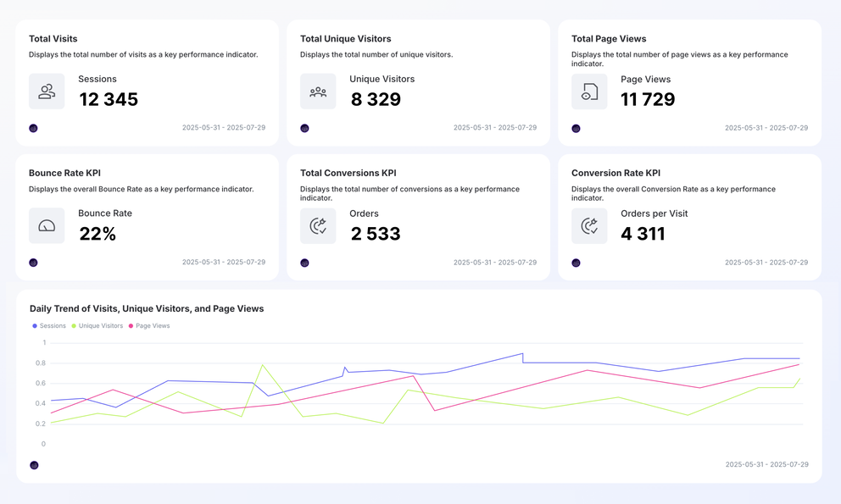
Task: Click the purple badge below Total Visits card
Action: tap(33, 128)
